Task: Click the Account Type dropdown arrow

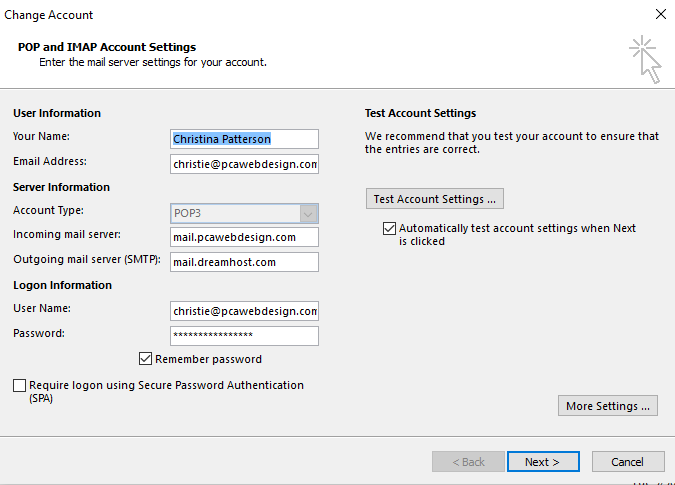Action: (308, 213)
